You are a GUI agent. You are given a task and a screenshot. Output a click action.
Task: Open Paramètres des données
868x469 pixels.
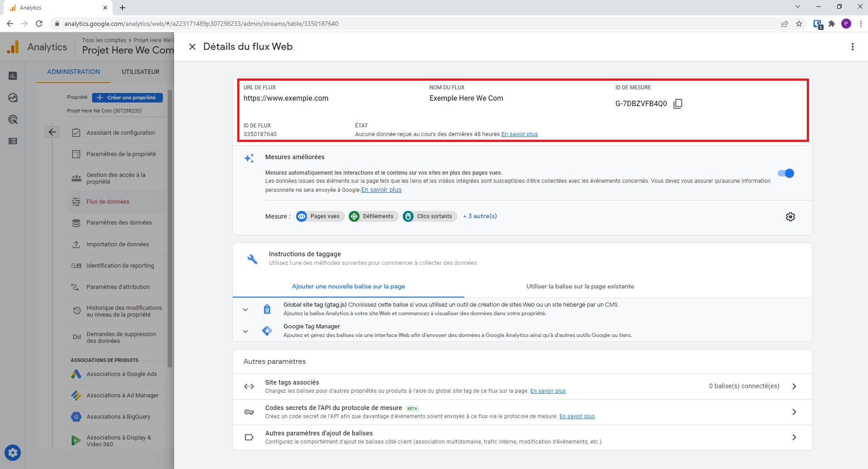tap(117, 223)
